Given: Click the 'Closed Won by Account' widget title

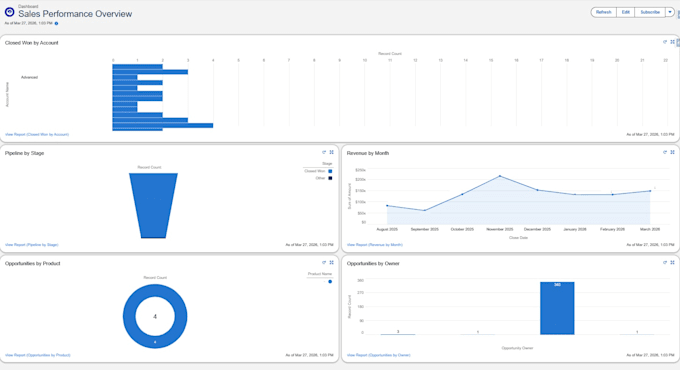Looking at the screenshot, I should [32, 43].
